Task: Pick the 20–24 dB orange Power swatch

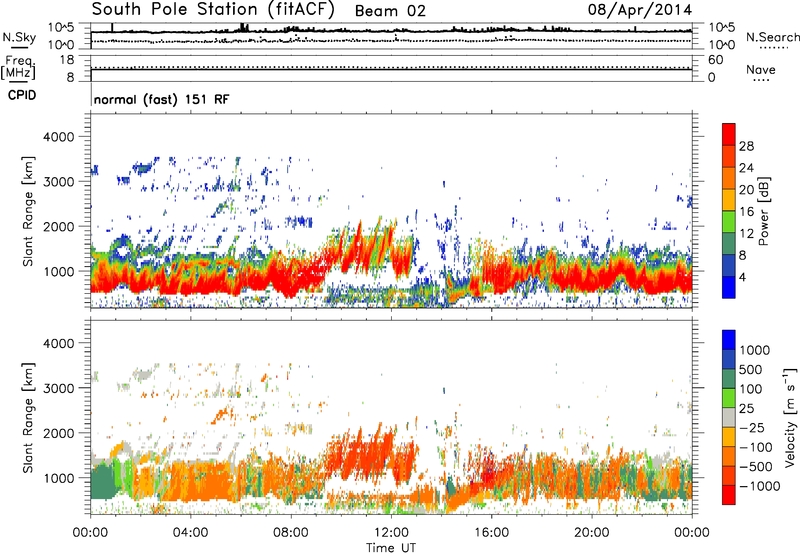Action: pyautogui.click(x=729, y=178)
